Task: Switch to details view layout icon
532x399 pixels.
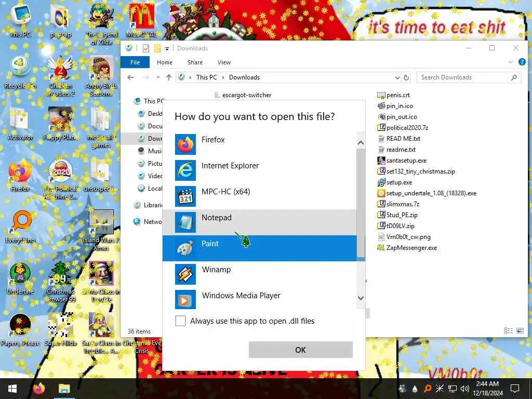Action: coord(508,330)
